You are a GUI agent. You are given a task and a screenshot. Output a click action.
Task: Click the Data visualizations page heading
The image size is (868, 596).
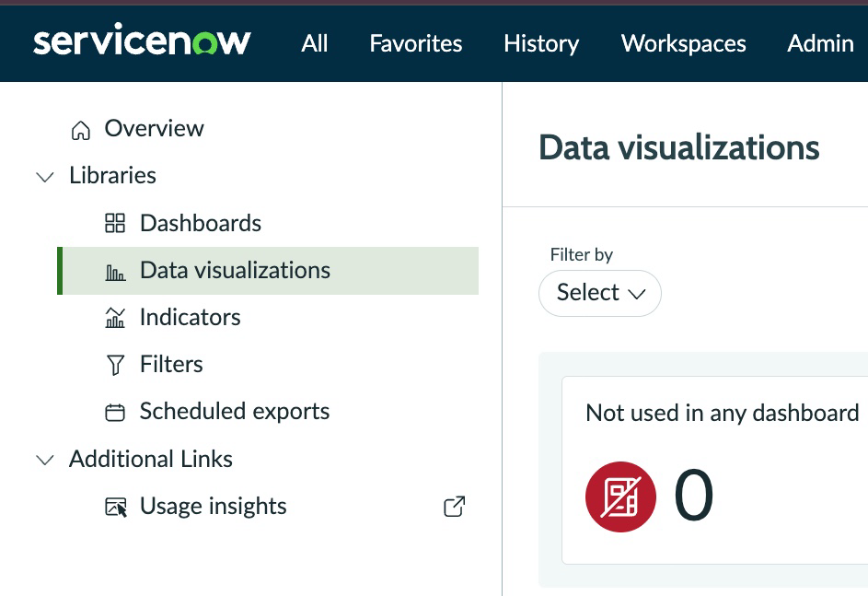(678, 148)
